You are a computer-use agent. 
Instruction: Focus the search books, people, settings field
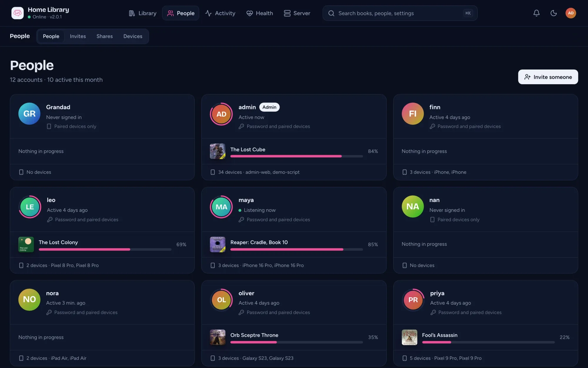pyautogui.click(x=400, y=13)
